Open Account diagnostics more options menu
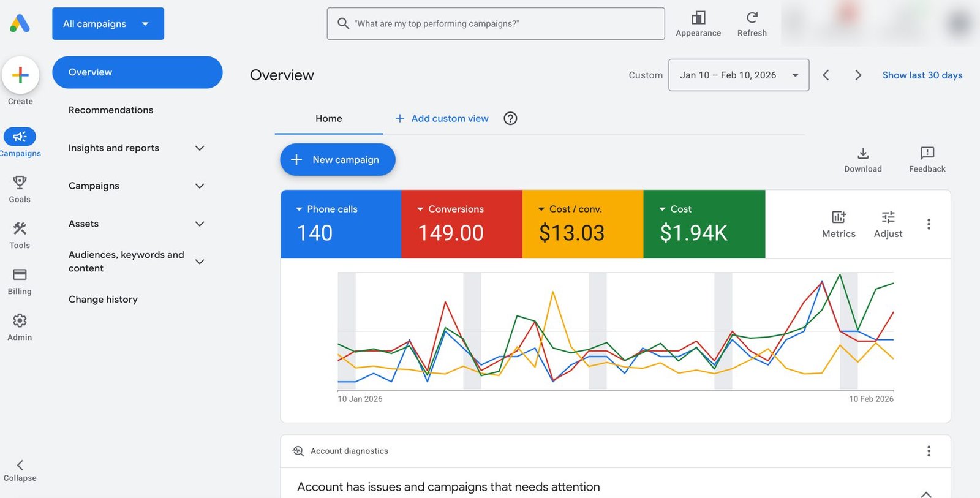This screenshot has width=980, height=498. pyautogui.click(x=929, y=451)
